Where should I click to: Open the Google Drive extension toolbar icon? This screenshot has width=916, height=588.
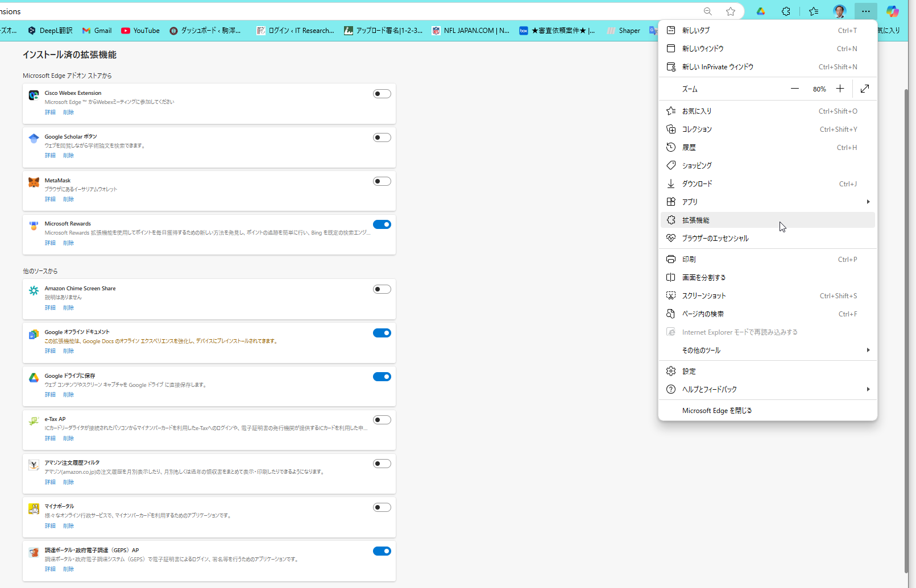click(x=761, y=11)
